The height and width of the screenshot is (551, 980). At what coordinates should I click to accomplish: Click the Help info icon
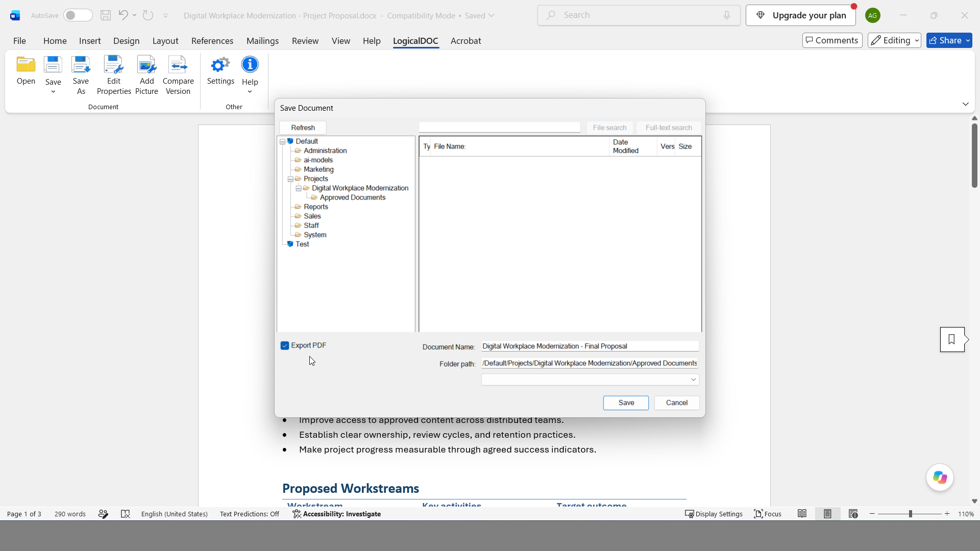point(250,65)
